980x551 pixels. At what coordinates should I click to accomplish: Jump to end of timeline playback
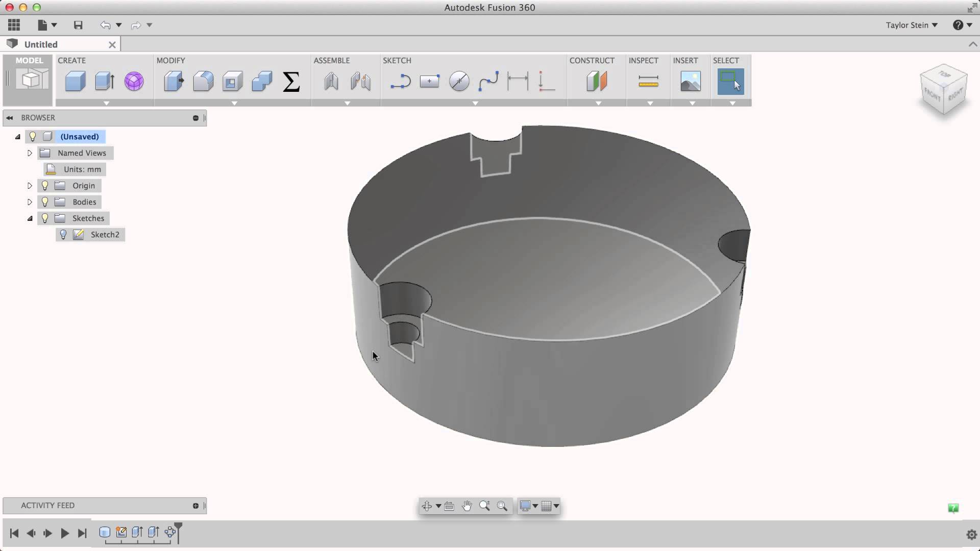82,533
